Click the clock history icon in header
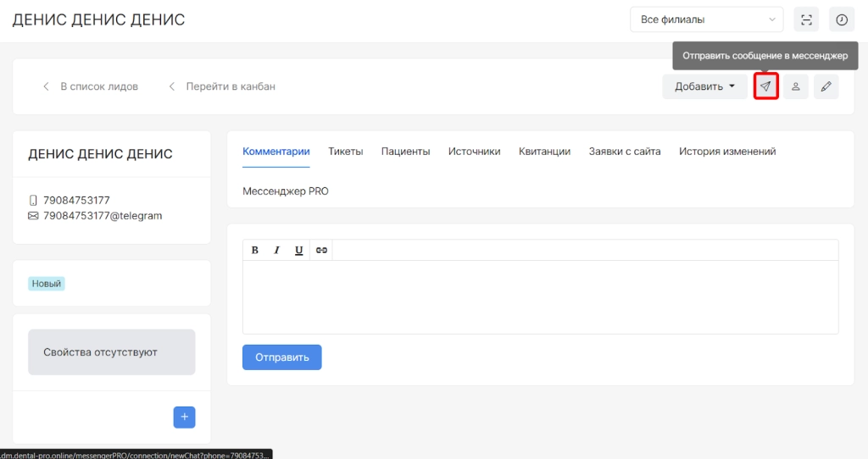This screenshot has width=868, height=459. click(x=842, y=19)
